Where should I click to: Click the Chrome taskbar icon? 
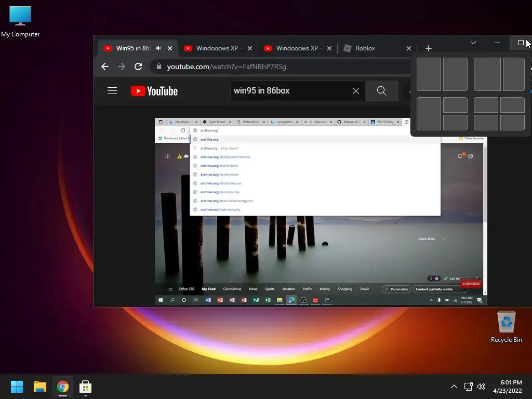63,387
